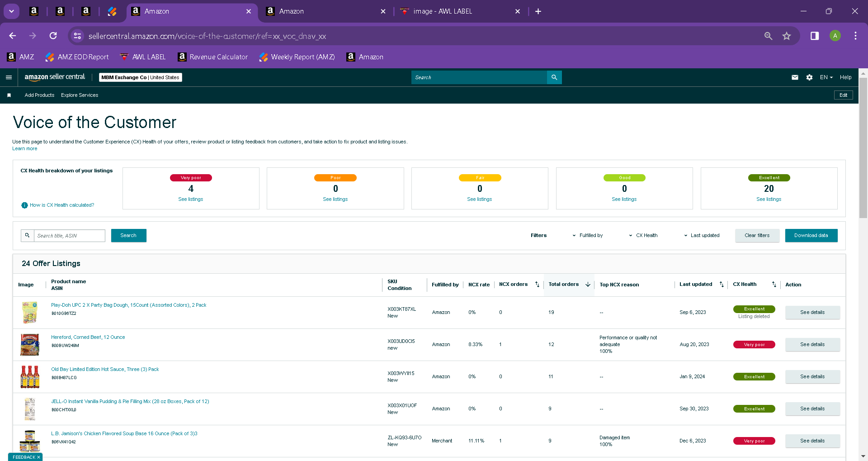Screen dimensions: 868x461
Task: Open the Seller Central hamburger menu
Action: [9, 77]
